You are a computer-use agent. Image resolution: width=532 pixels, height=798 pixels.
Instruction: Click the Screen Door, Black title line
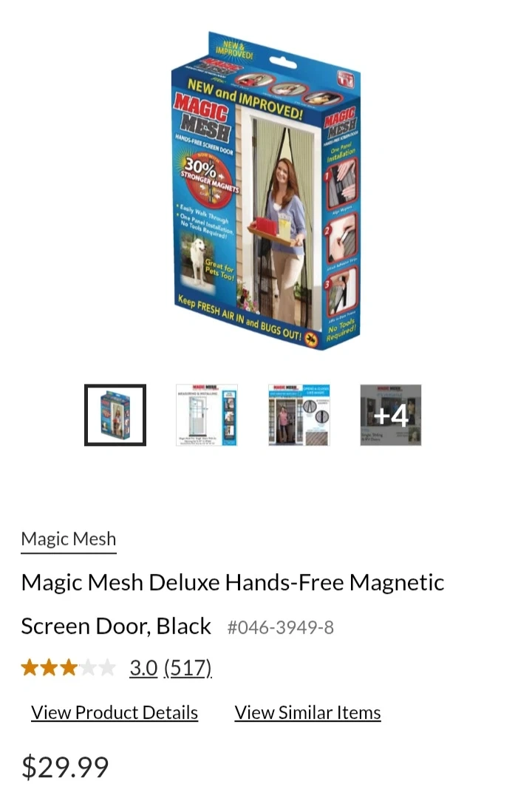click(x=116, y=626)
